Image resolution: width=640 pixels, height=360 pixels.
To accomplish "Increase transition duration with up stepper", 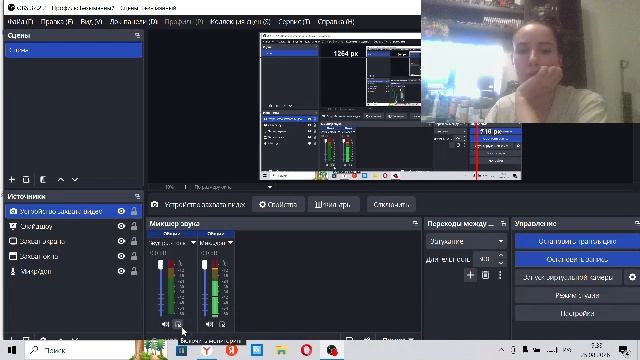I will click(x=501, y=256).
